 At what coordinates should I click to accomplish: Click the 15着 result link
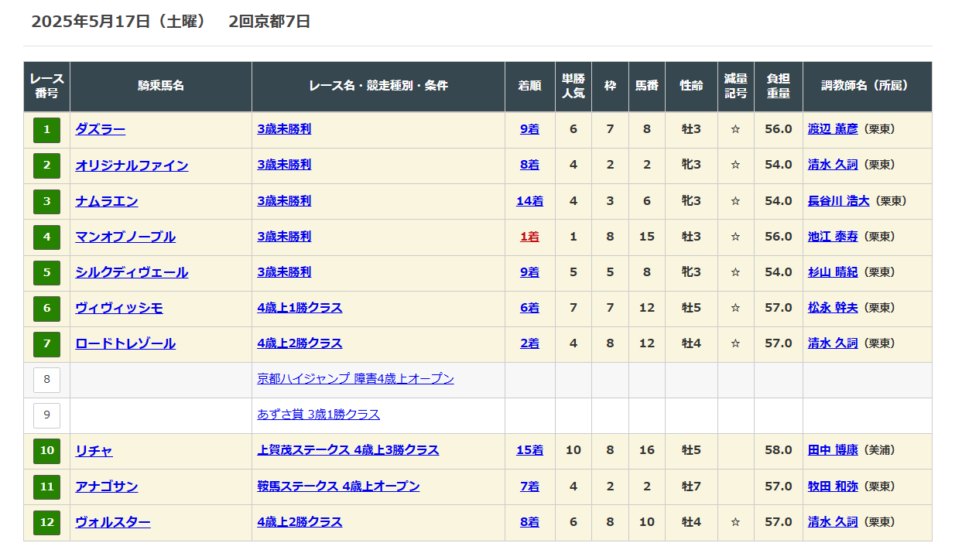529,450
